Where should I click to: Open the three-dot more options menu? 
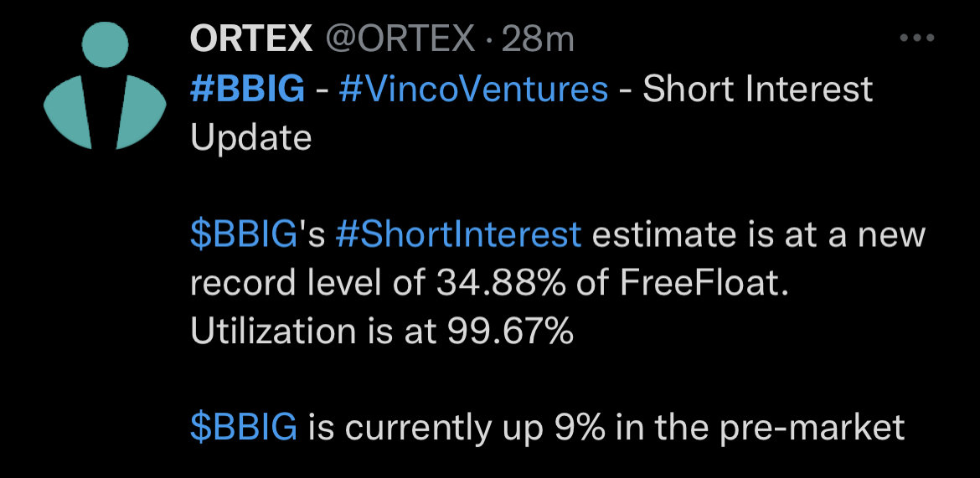click(x=916, y=39)
